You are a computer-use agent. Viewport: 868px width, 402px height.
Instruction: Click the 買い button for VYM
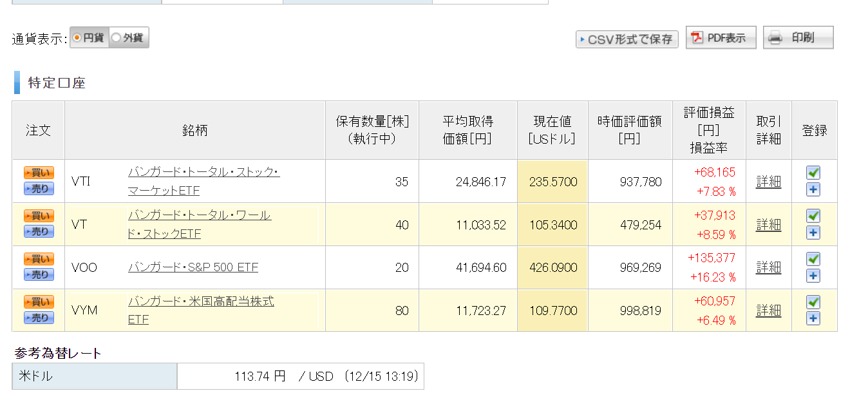[39, 302]
